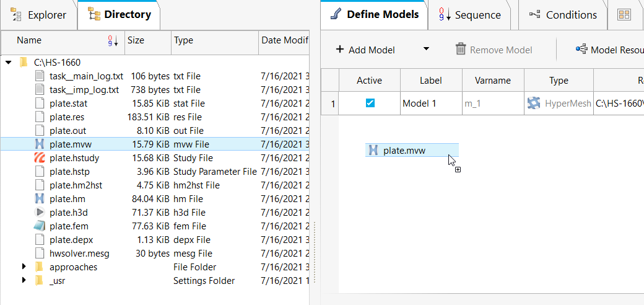Click the plate.fem file icon
This screenshot has height=305, width=644.
point(40,226)
